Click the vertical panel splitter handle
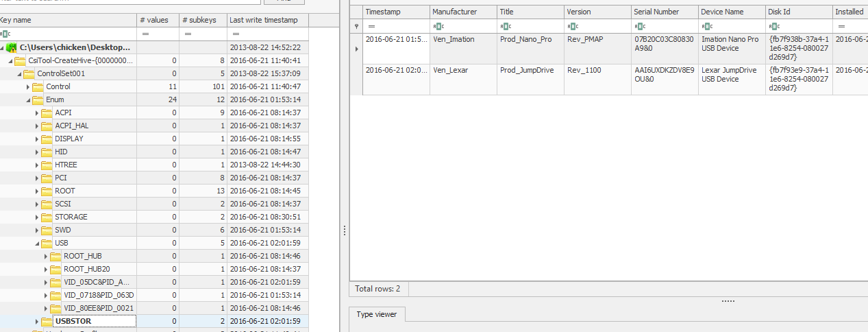 pyautogui.click(x=344, y=230)
